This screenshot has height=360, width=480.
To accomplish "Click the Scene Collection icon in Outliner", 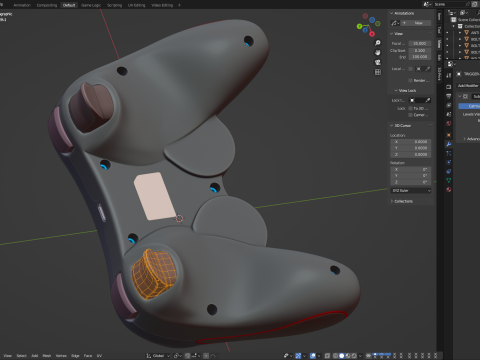I will click(x=454, y=20).
